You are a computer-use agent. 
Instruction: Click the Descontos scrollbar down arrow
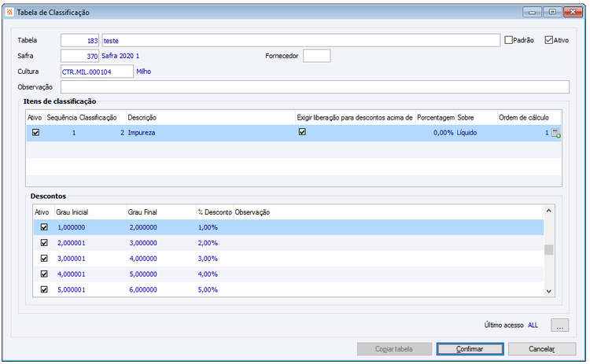click(548, 291)
